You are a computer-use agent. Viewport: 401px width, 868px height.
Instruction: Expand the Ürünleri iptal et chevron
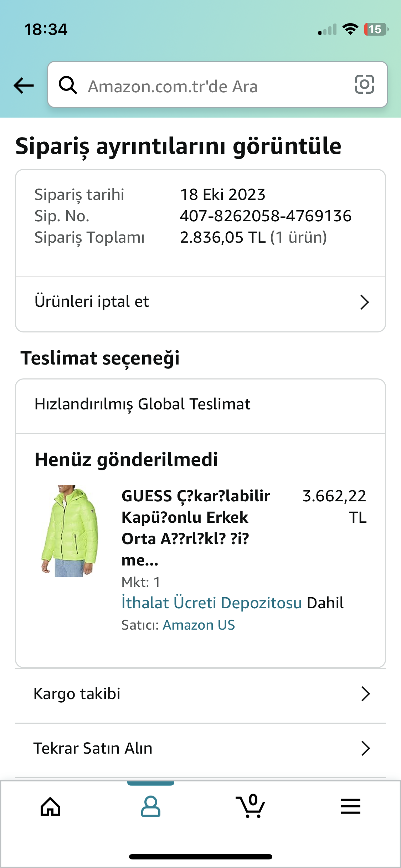pos(364,302)
